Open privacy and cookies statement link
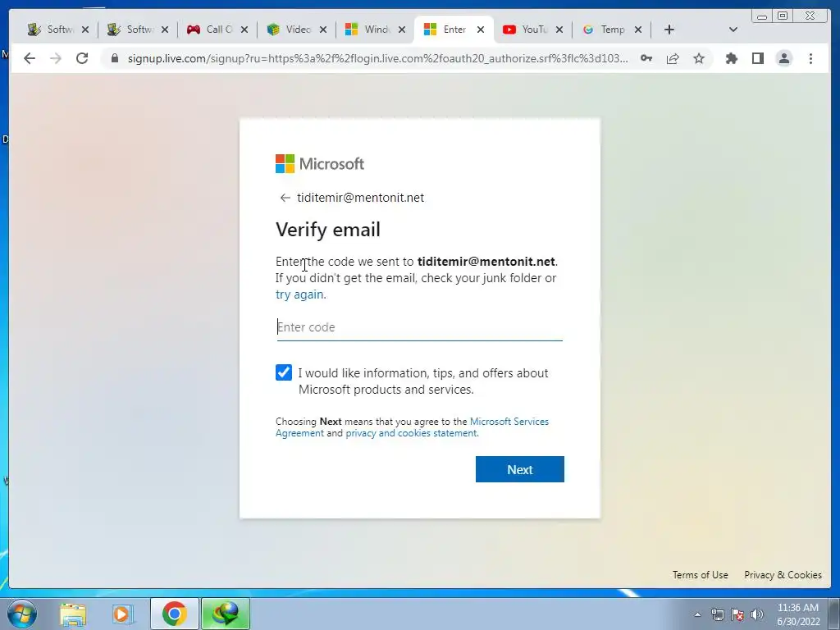The width and height of the screenshot is (840, 630). pos(411,433)
